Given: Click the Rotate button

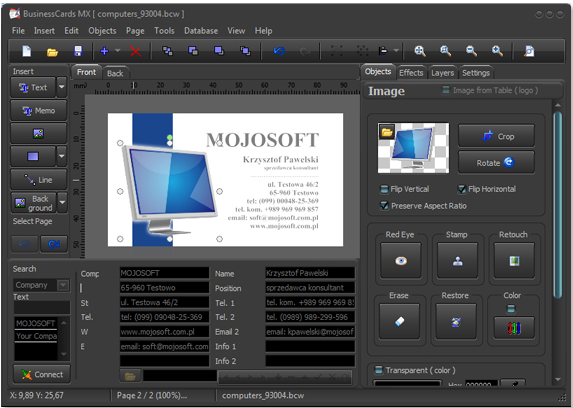Looking at the screenshot, I should [x=496, y=163].
